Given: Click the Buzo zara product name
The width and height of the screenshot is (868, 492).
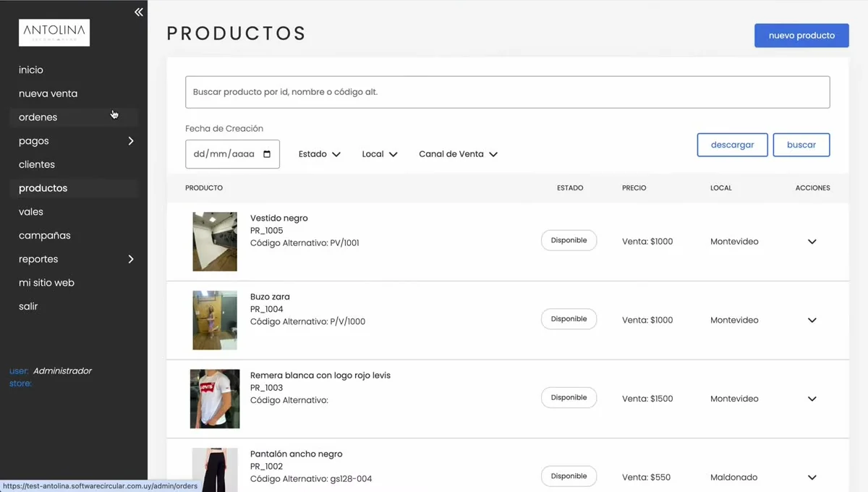Looking at the screenshot, I should click(270, 297).
